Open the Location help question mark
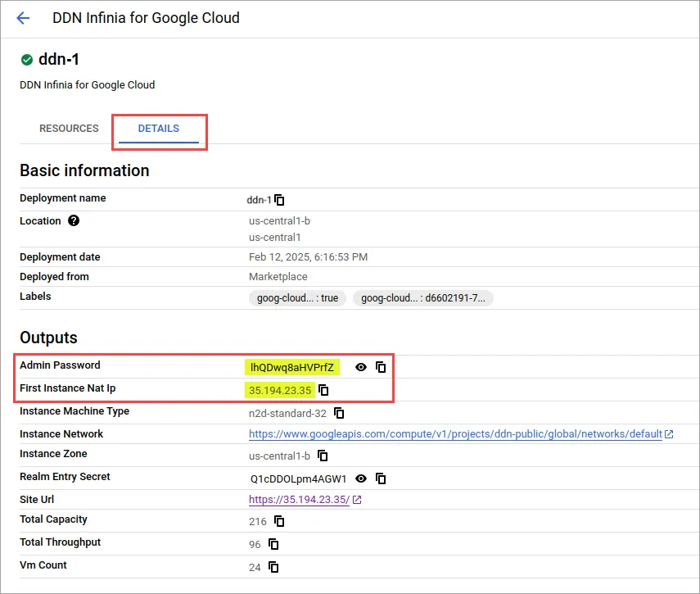 (74, 220)
